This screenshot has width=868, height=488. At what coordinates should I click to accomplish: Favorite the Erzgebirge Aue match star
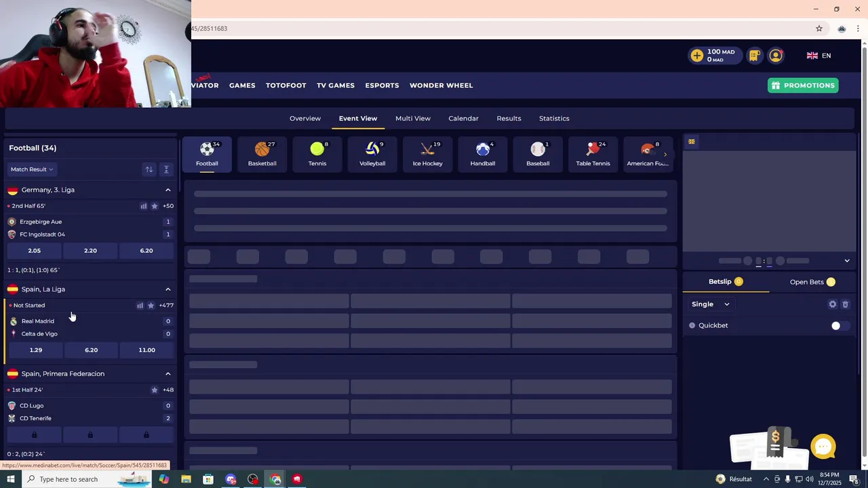coord(154,206)
